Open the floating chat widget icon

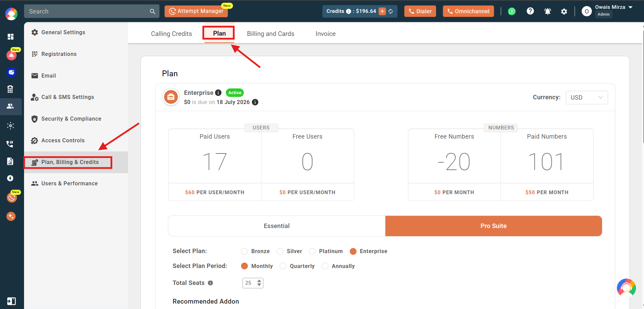626,288
